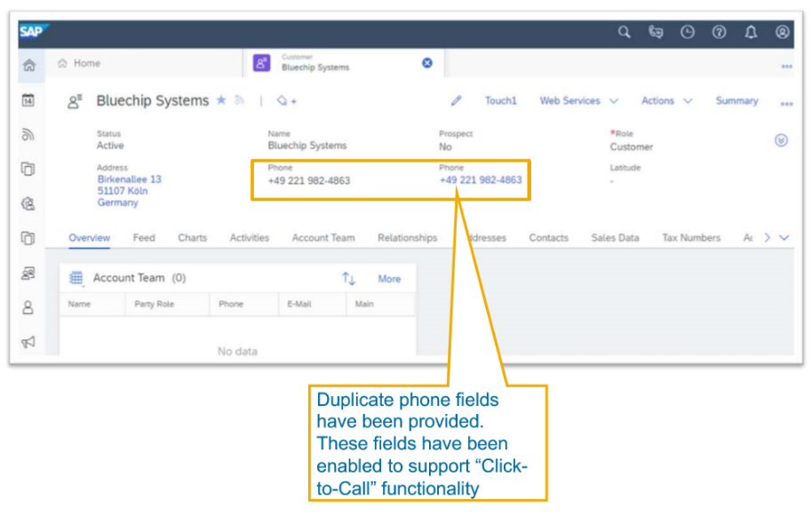
Task: Open the Home tab
Action: tap(79, 63)
